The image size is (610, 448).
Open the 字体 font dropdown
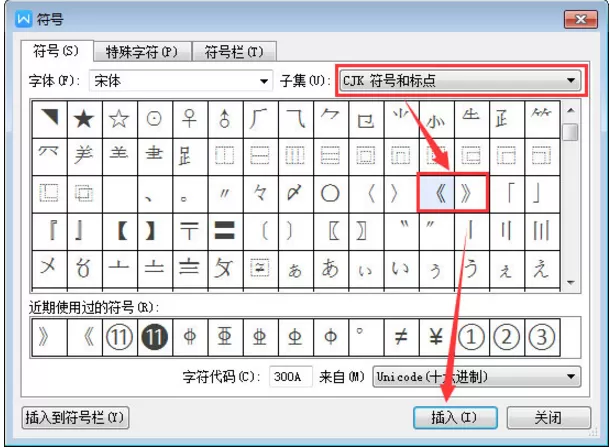coord(181,80)
